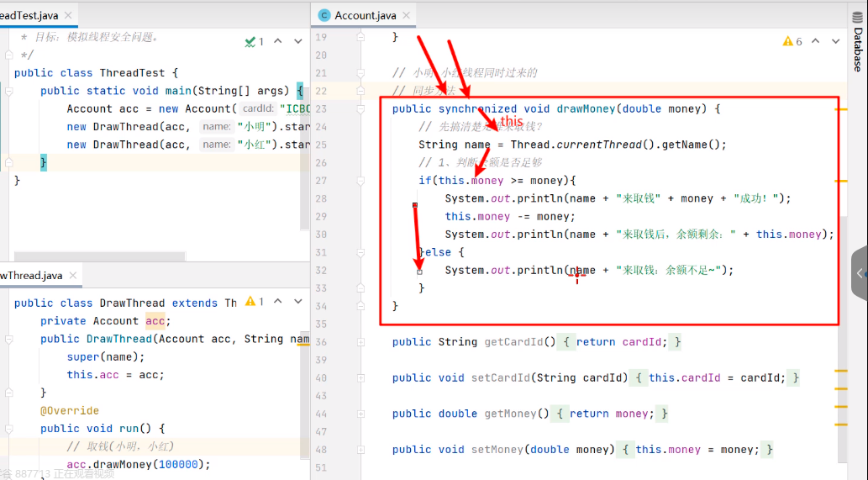Expand the folded body '{ return cardId; }'
The height and width of the screenshot is (480, 868).
tap(619, 342)
